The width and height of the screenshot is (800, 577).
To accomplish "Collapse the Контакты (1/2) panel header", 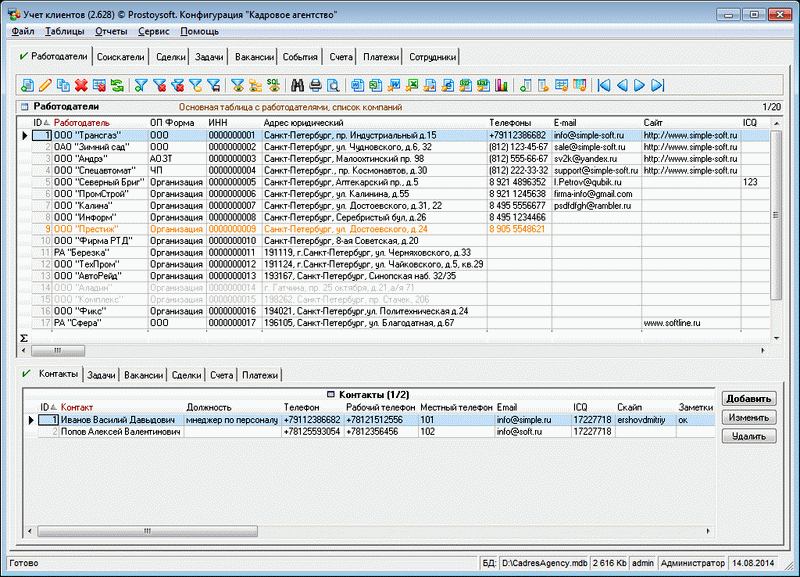I will point(332,395).
